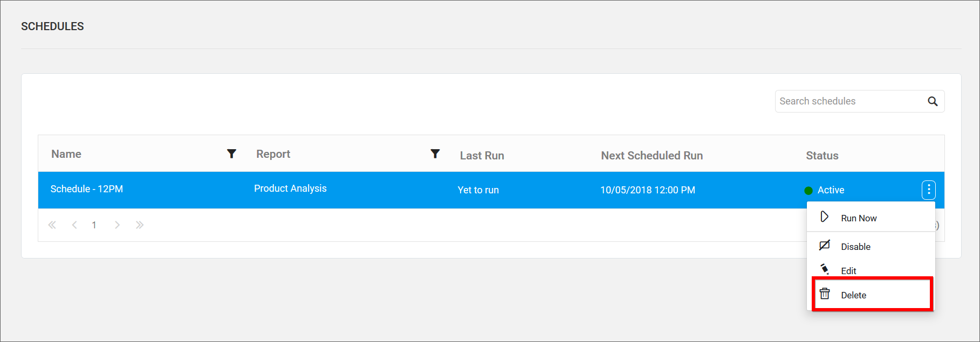This screenshot has width=980, height=342.
Task: Sort by the Name column header
Action: coord(66,154)
